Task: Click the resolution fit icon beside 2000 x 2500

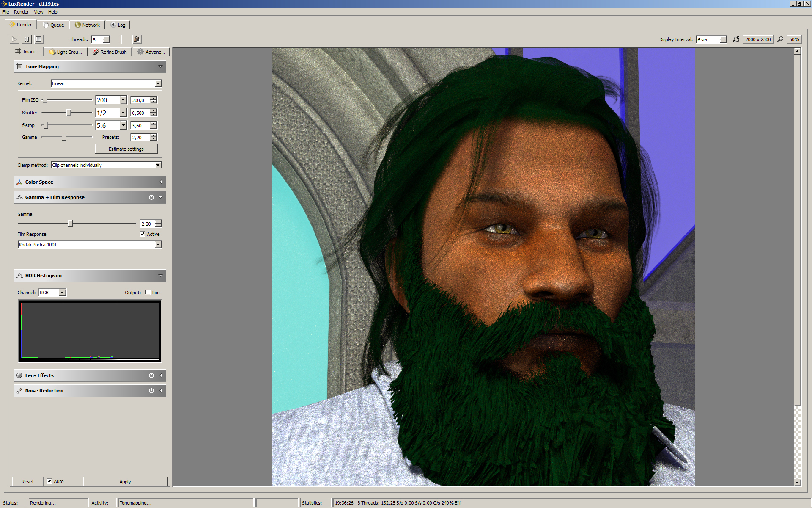Action: pos(736,39)
